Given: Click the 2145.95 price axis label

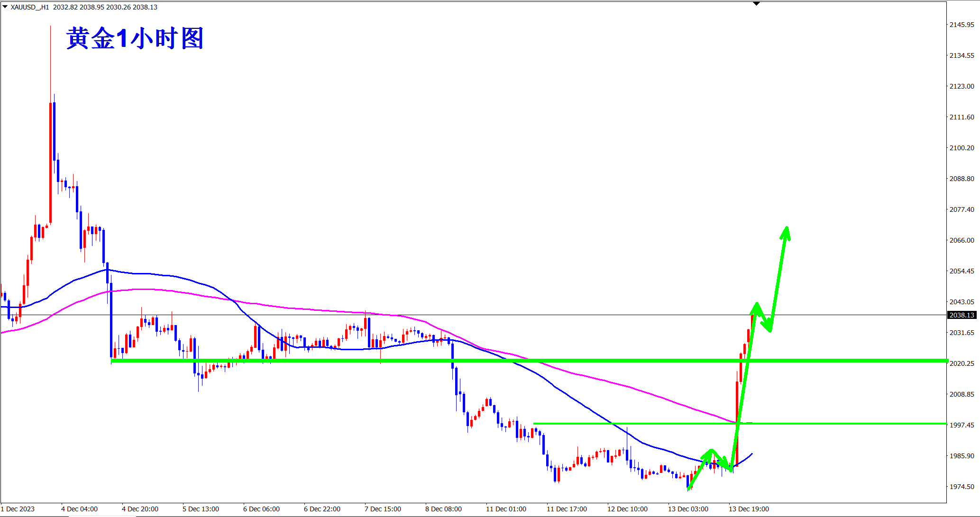Looking at the screenshot, I should (x=962, y=25).
